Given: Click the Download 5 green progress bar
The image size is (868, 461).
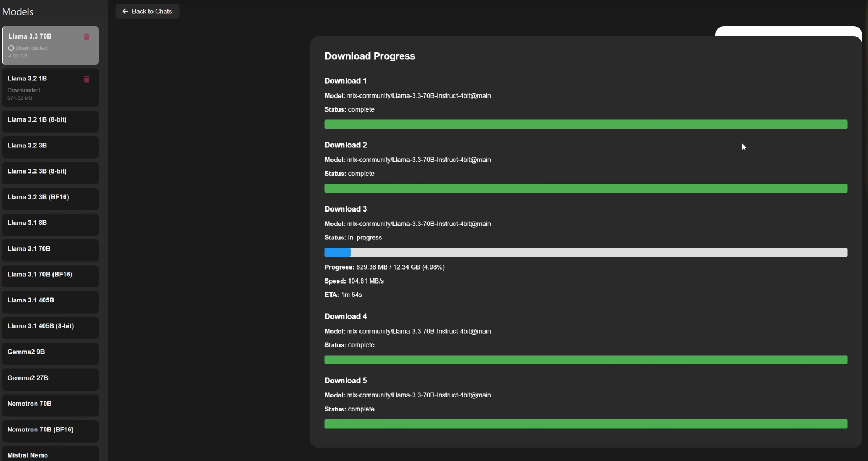Looking at the screenshot, I should tap(586, 424).
